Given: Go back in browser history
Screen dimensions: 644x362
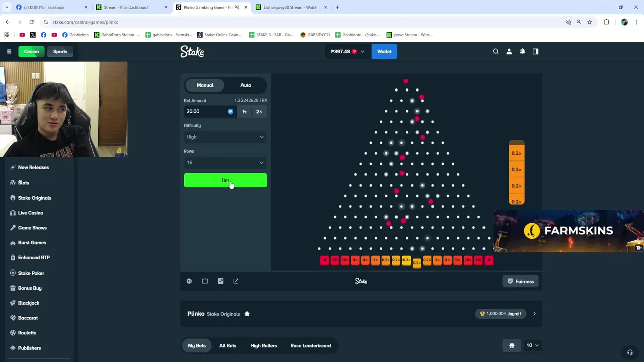Looking at the screenshot, I should [x=7, y=22].
